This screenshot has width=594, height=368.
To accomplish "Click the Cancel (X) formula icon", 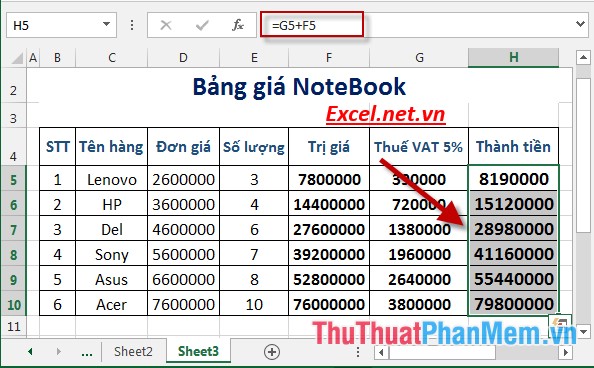I will point(166,25).
